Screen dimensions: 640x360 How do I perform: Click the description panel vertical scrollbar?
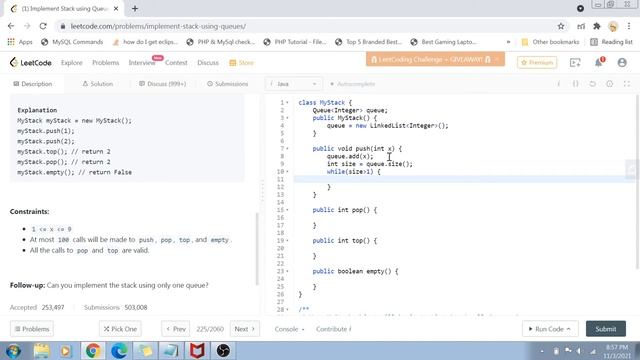tap(257, 249)
